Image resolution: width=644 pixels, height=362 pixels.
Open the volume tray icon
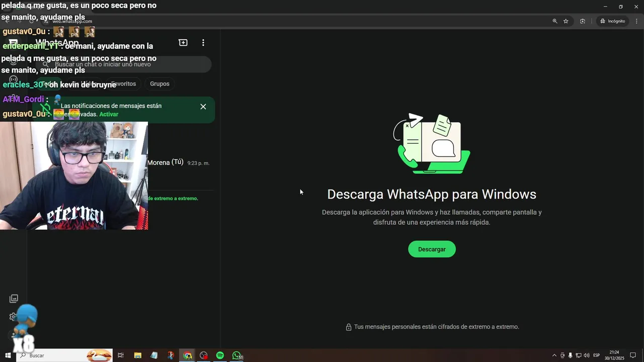pos(587,355)
